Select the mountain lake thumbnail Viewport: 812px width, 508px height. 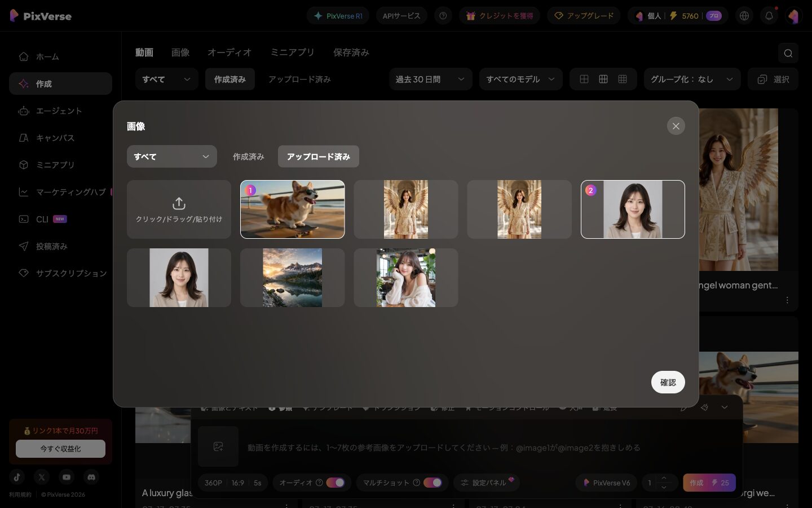click(292, 278)
